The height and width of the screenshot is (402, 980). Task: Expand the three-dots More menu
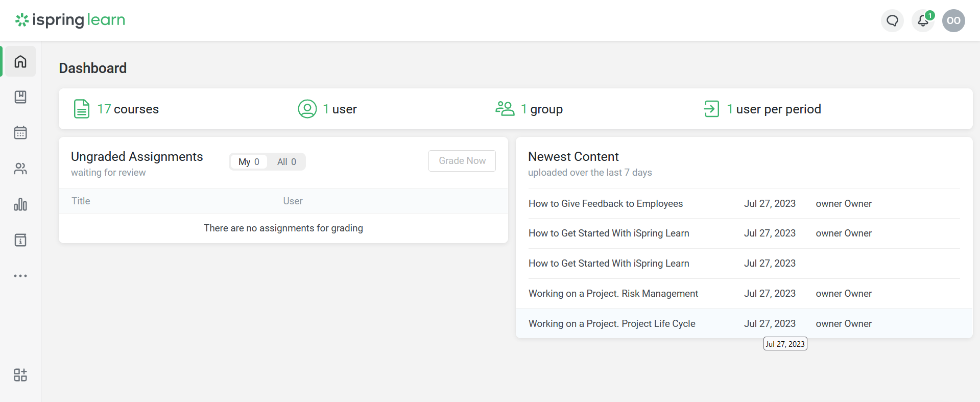pos(20,276)
